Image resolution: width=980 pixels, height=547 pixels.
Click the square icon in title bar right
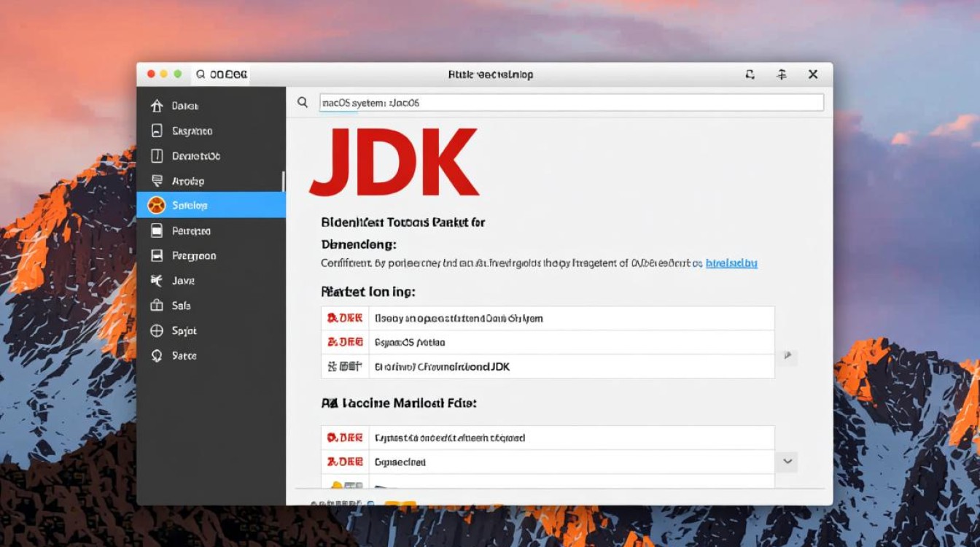point(750,74)
